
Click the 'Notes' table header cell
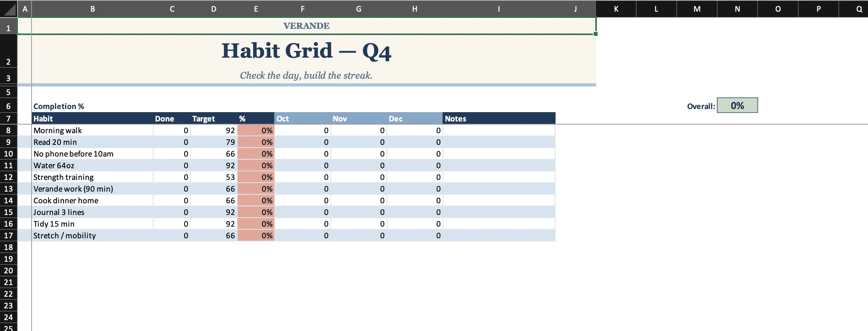[499, 118]
